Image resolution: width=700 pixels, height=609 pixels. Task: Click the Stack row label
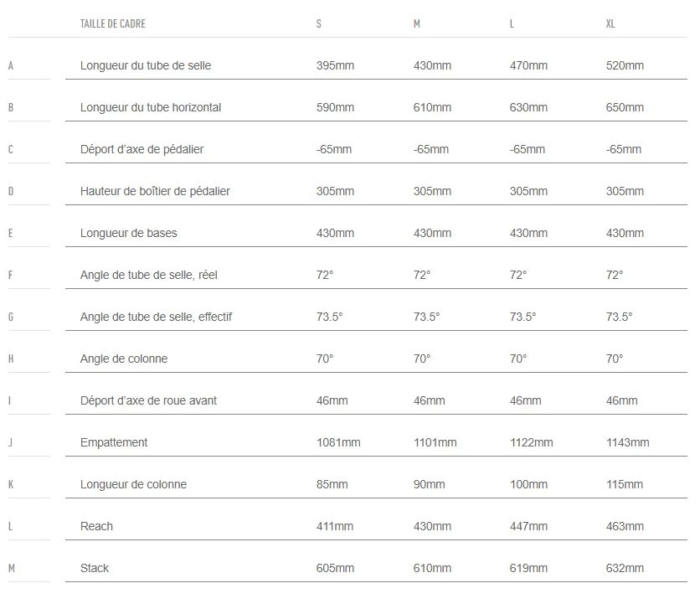click(95, 568)
